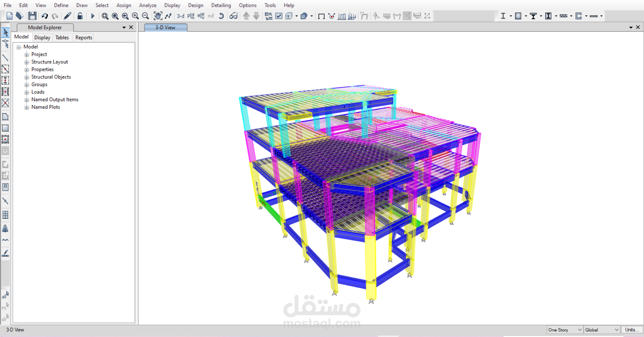Open the One Story dropdown
Image resolution: width=644 pixels, height=337 pixels.
(565, 330)
